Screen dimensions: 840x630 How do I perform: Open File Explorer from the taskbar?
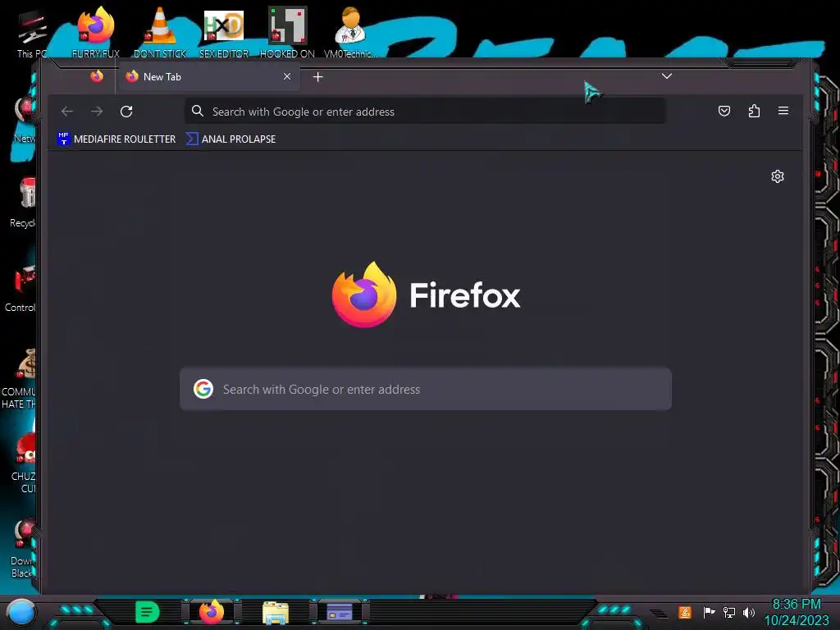[x=276, y=613]
